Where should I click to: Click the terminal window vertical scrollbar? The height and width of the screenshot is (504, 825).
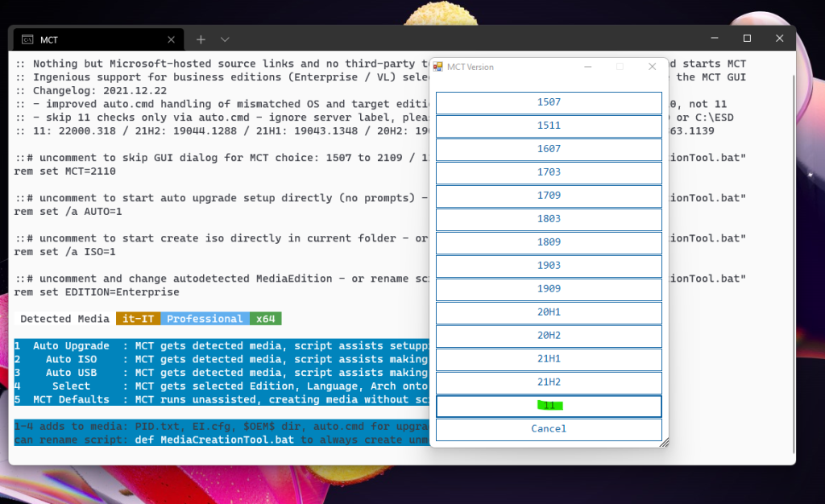click(792, 242)
